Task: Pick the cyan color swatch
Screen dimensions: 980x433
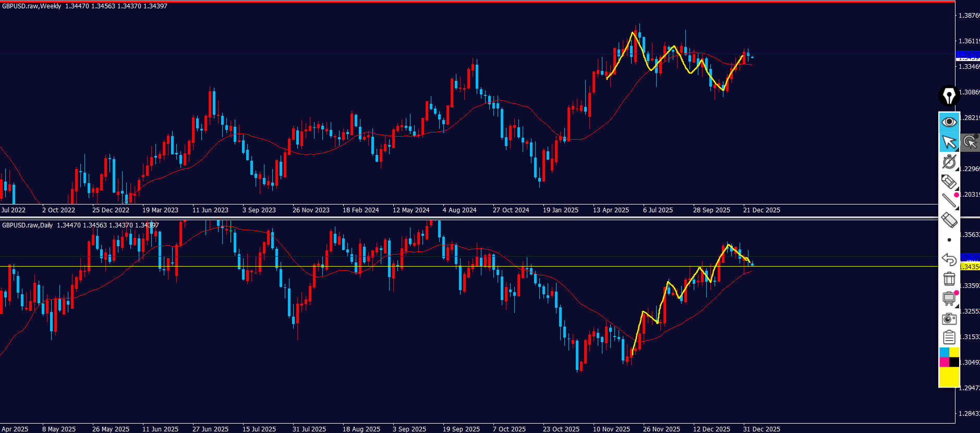Action: (x=944, y=353)
